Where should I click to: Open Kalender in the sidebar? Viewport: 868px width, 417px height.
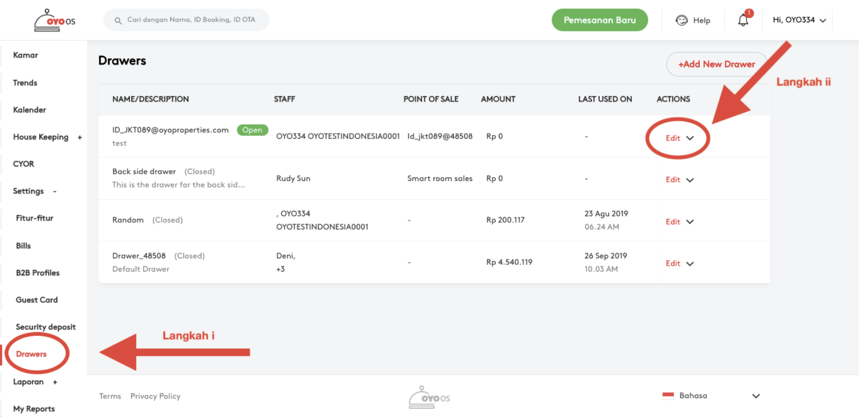[29, 109]
